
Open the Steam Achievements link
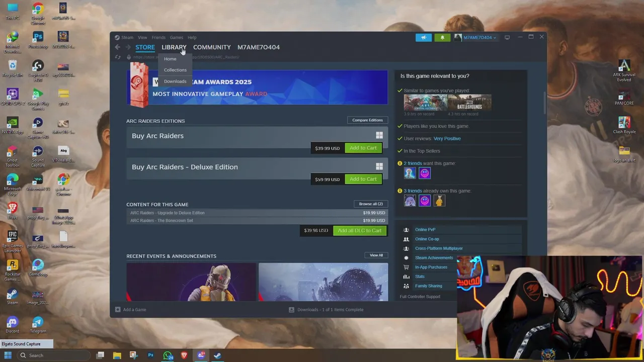tap(434, 258)
